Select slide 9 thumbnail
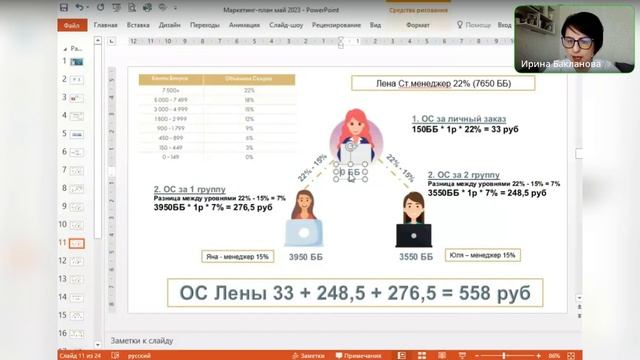This screenshot has width=640, height=360. coord(76,207)
